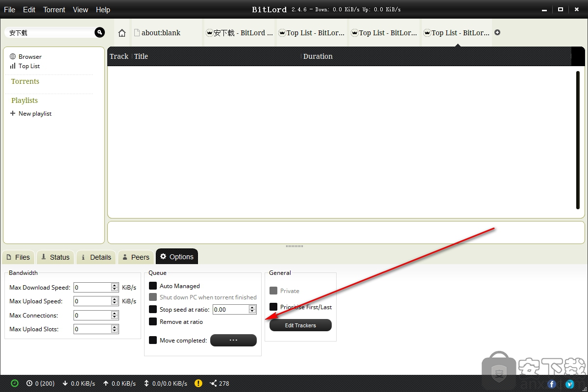Enable Remove at ratio checkbox

153,321
